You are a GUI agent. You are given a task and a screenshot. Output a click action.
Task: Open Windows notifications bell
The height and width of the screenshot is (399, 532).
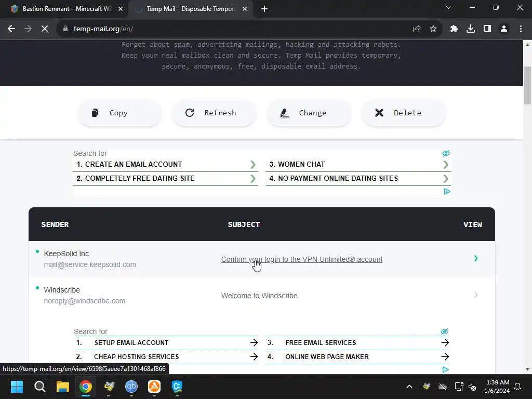518,387
